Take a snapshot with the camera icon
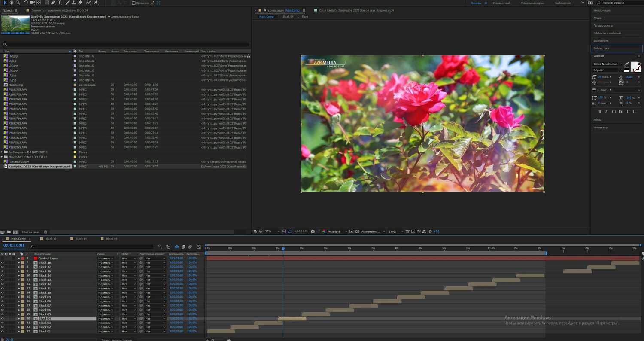The width and height of the screenshot is (644, 341). coord(313,231)
